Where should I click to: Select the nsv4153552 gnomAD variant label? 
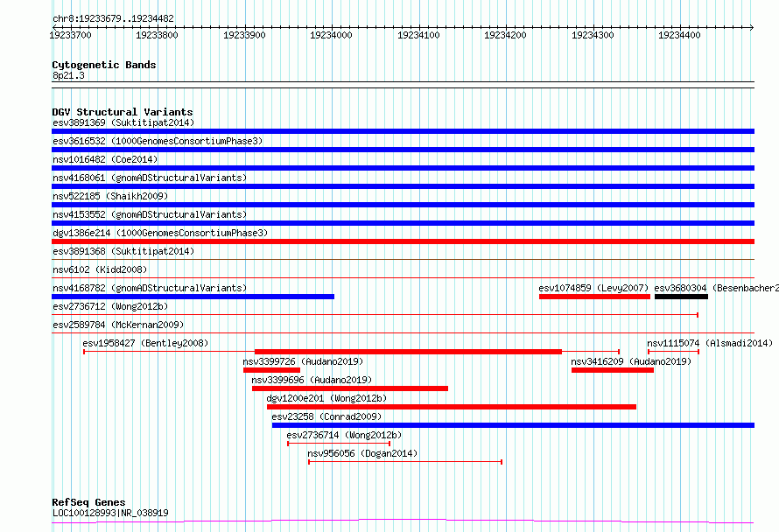[x=150, y=214]
